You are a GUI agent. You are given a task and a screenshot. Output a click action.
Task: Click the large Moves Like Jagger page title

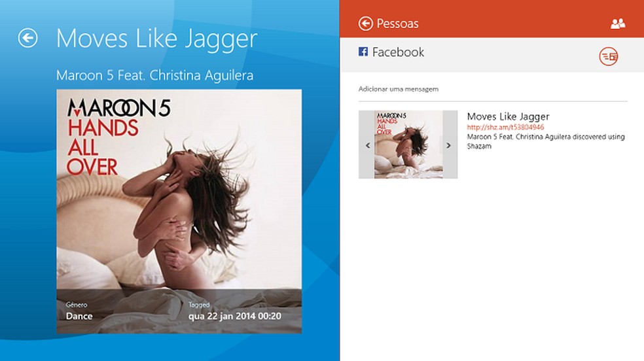pos(156,39)
